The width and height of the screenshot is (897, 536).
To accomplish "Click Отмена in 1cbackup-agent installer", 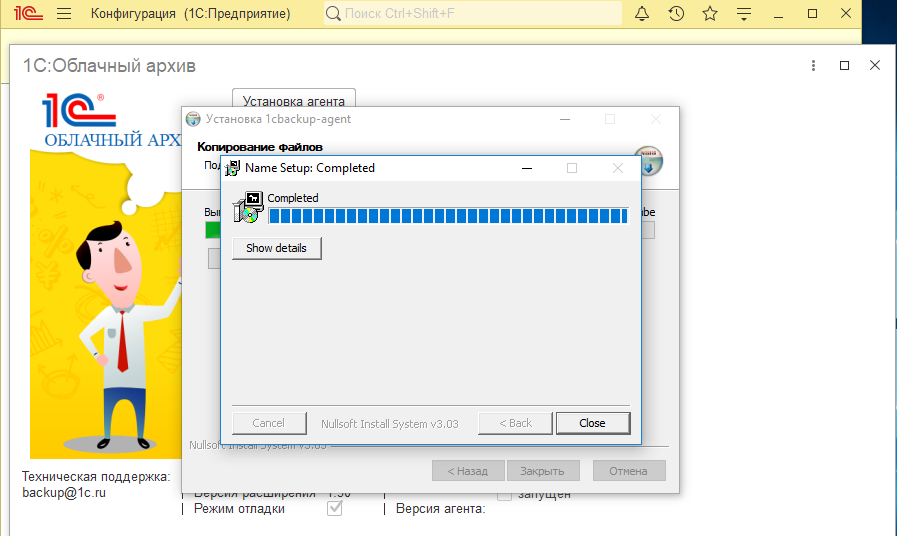I will point(629,471).
